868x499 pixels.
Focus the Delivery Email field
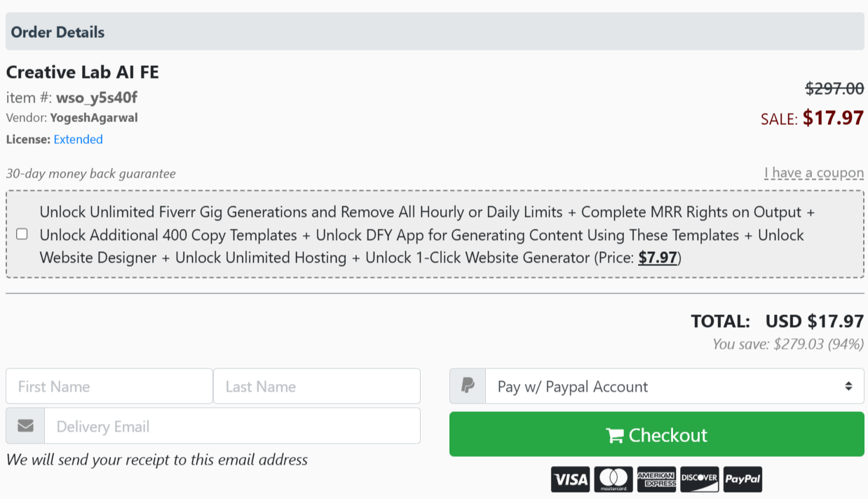coord(232,426)
